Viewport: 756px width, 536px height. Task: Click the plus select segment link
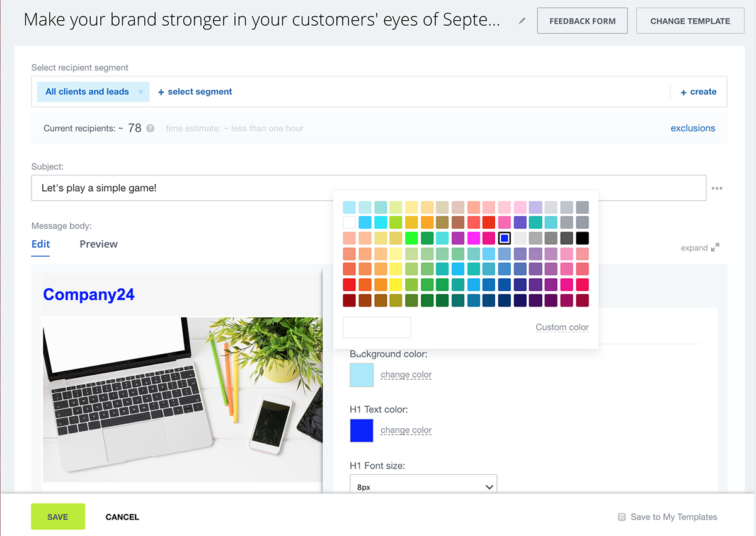(x=195, y=92)
